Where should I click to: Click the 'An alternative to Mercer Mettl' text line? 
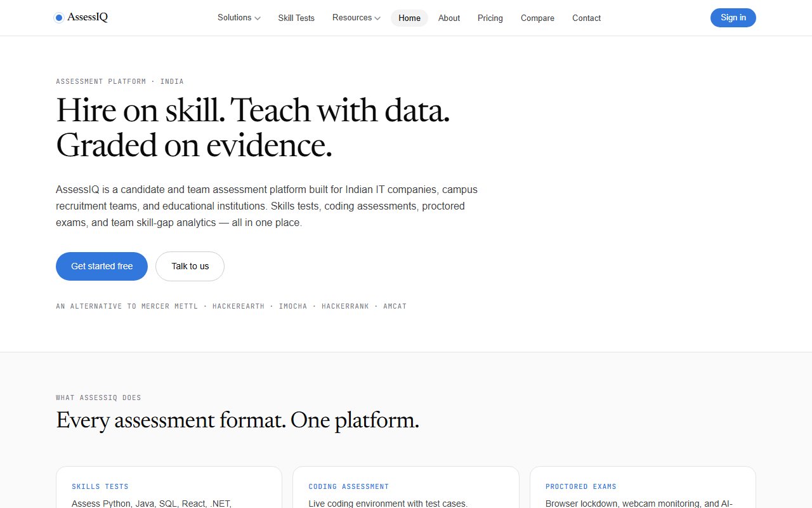click(231, 306)
